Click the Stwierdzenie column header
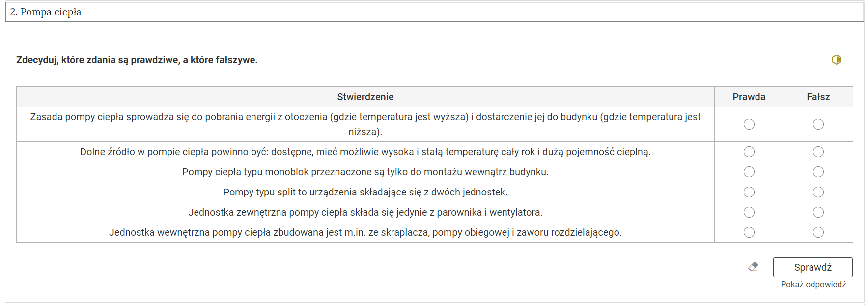Image resolution: width=868 pixels, height=305 pixels. coord(365,97)
